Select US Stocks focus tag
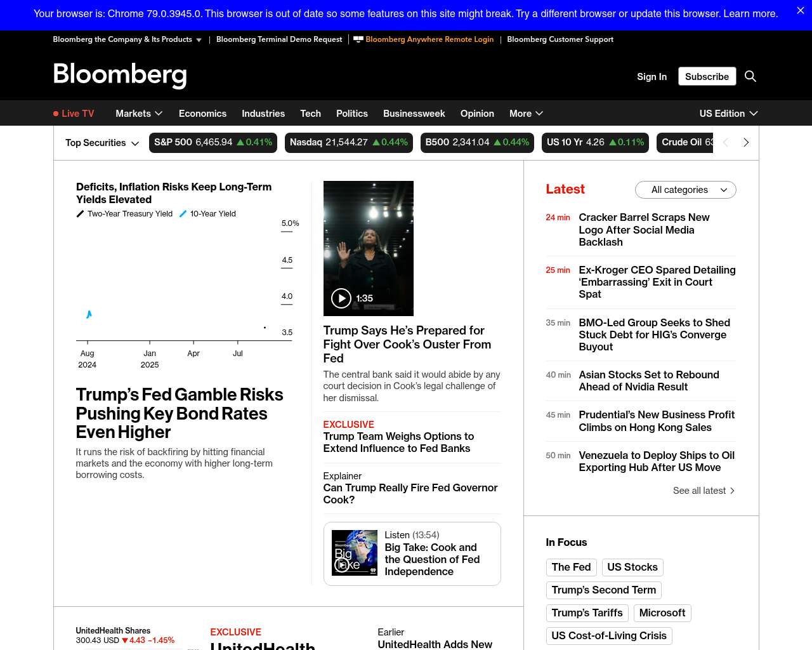812x650 pixels. point(632,567)
